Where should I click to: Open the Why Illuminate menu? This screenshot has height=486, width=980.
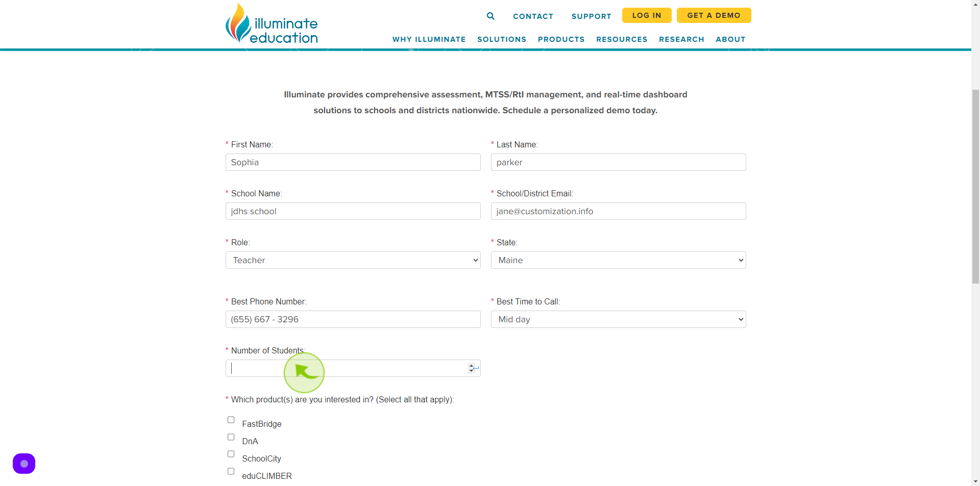coord(429,39)
